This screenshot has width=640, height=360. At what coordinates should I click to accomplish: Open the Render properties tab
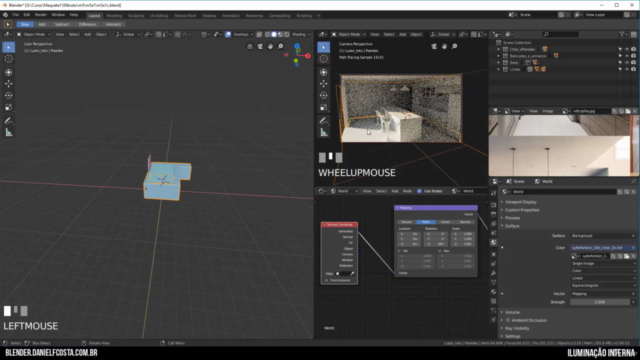(x=493, y=205)
